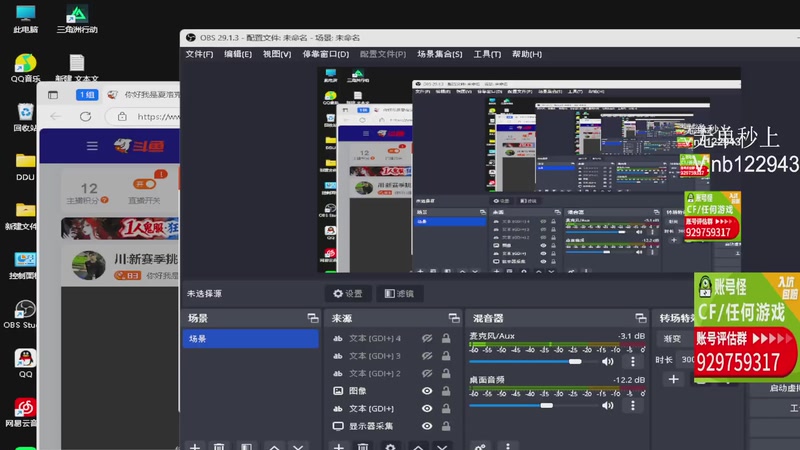Viewport: 800px width, 450px height.
Task: Click the streamer avatar thumbnail
Action: (89, 265)
